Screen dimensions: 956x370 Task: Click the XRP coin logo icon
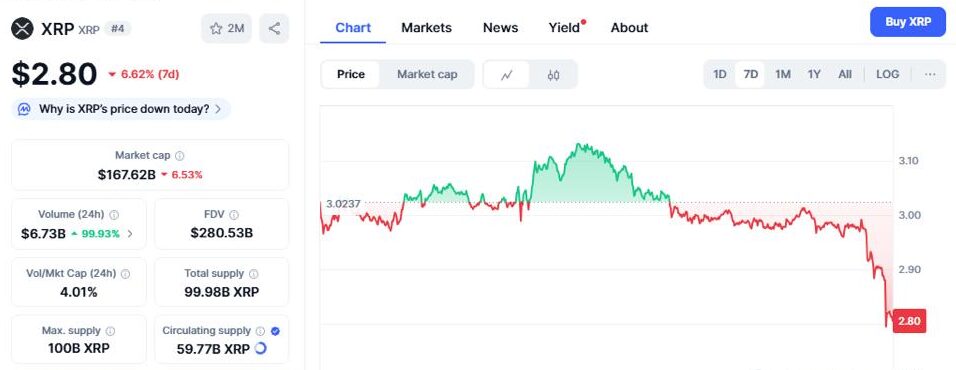(x=23, y=29)
